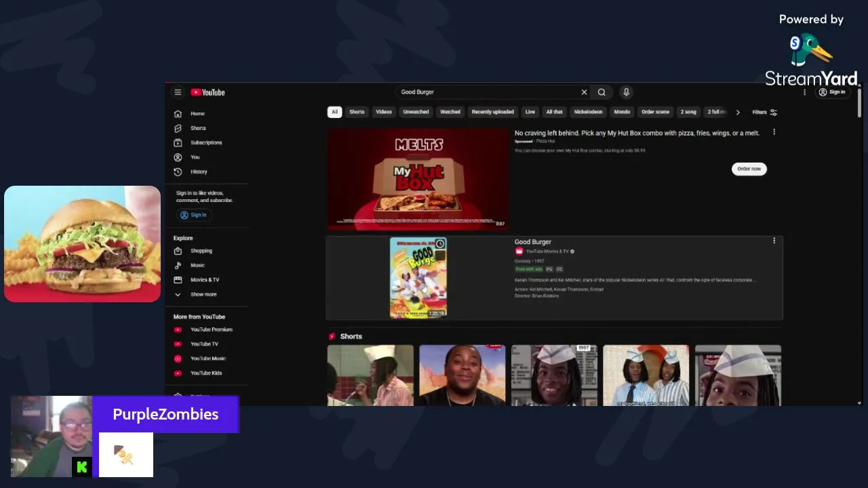Click the Kick logo on webcam
Screen dimensions: 868x488
[x=82, y=467]
